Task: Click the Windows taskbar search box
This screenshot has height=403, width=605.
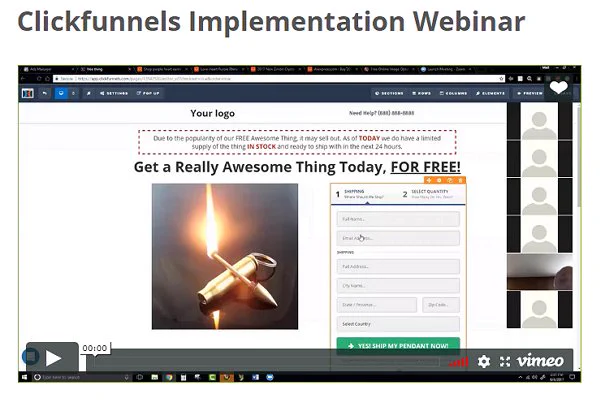Action: pyautogui.click(x=81, y=377)
